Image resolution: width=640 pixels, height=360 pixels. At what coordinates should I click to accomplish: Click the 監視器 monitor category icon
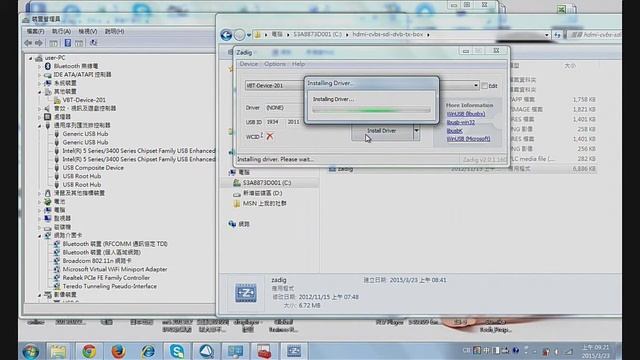[x=48, y=218]
